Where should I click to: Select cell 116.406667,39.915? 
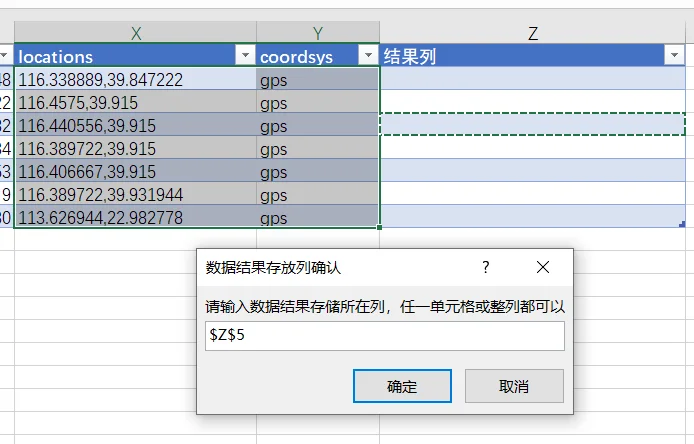point(135,170)
